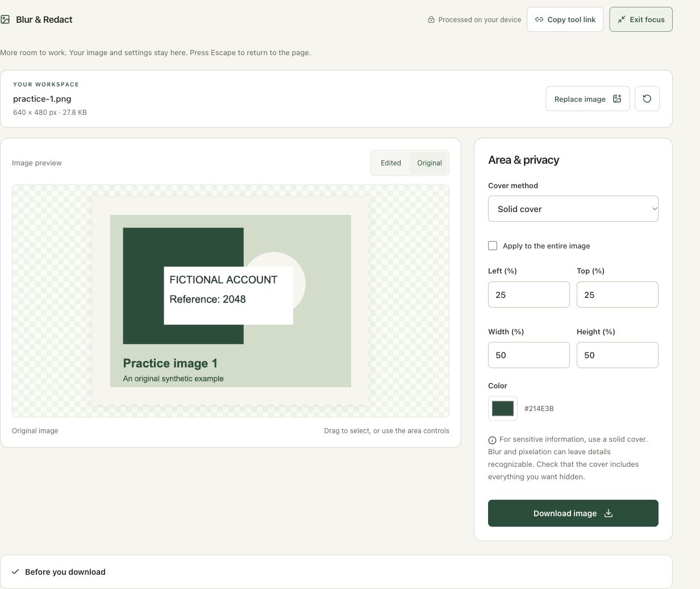Click the chain link icon in Copy tool link
The height and width of the screenshot is (589, 700).
539,19
